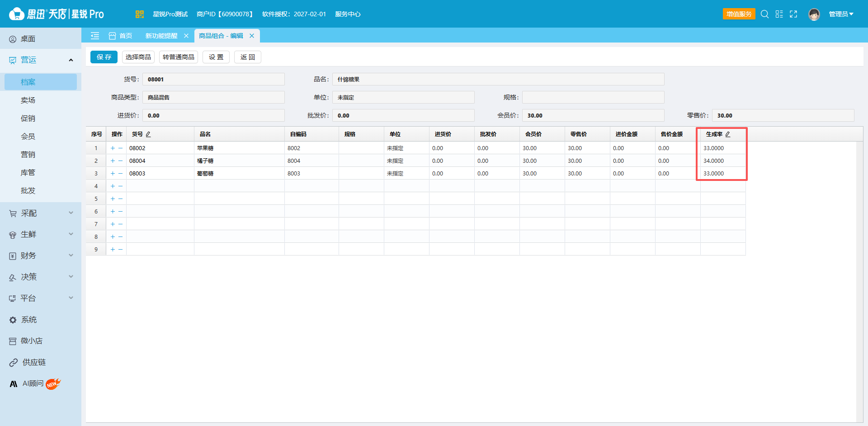The width and height of the screenshot is (868, 426).
Task: Click the 转普通商品 button
Action: coord(179,57)
